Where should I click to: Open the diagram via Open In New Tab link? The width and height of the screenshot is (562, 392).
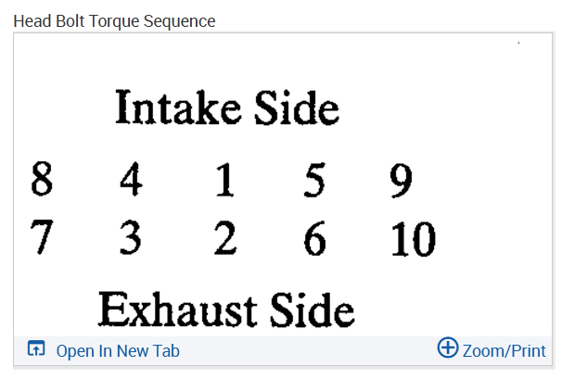click(x=118, y=351)
